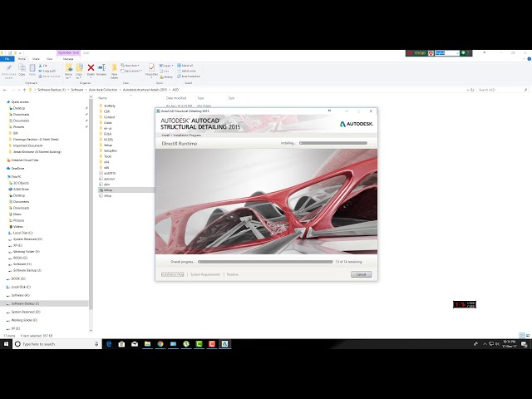Viewport: 532px width, 399px height.
Task: Open the Readme link in installer
Action: point(233,274)
